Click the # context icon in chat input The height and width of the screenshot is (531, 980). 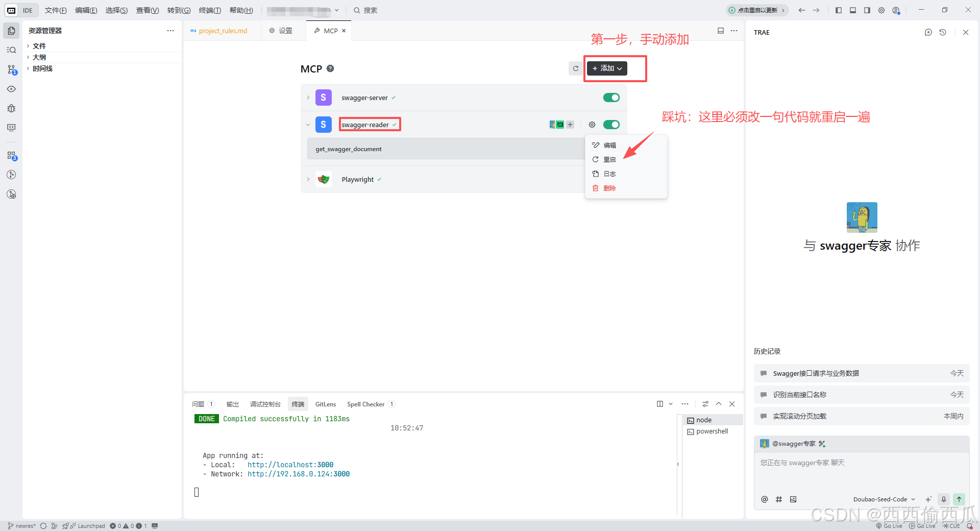click(x=779, y=499)
